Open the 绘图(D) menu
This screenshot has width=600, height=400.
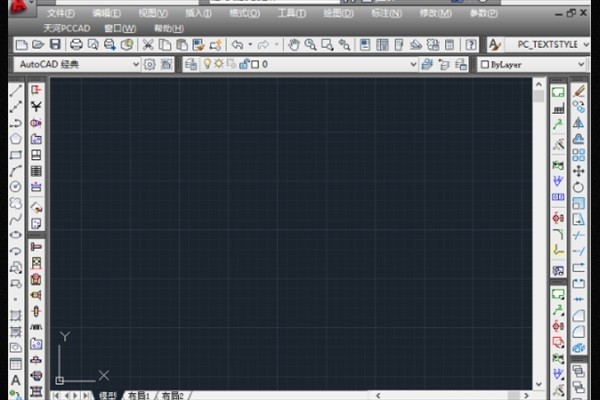pos(338,13)
